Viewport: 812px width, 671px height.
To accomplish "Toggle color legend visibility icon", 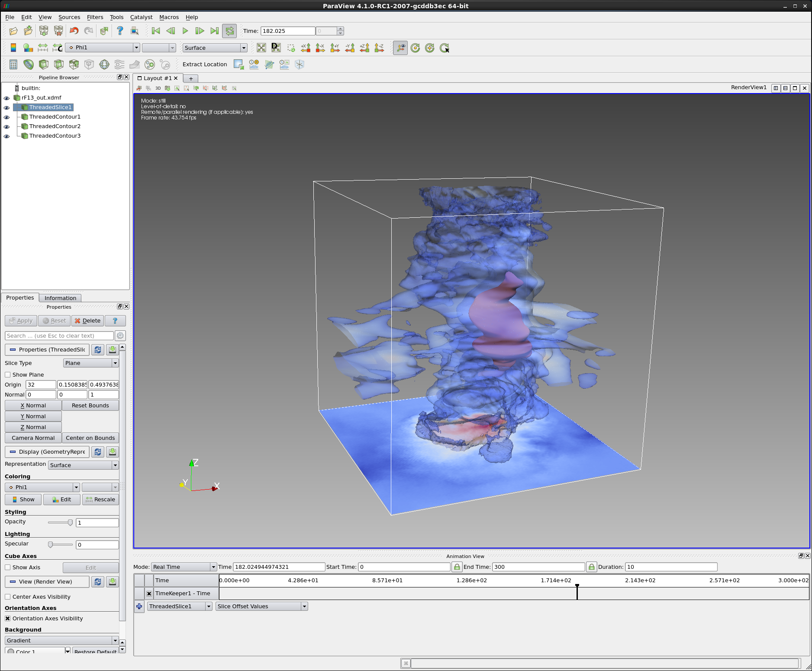I will coord(13,48).
